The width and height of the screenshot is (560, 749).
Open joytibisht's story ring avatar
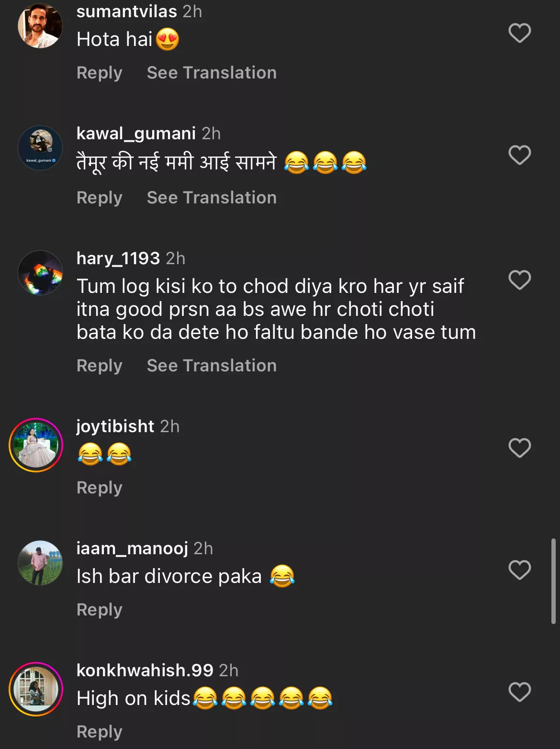coord(36,445)
